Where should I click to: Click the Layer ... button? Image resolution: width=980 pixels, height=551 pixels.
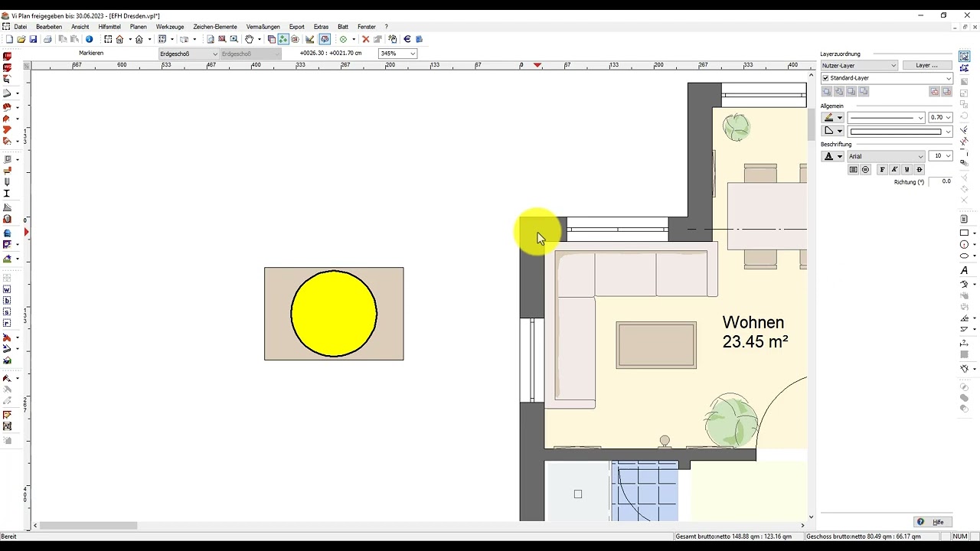coord(927,65)
